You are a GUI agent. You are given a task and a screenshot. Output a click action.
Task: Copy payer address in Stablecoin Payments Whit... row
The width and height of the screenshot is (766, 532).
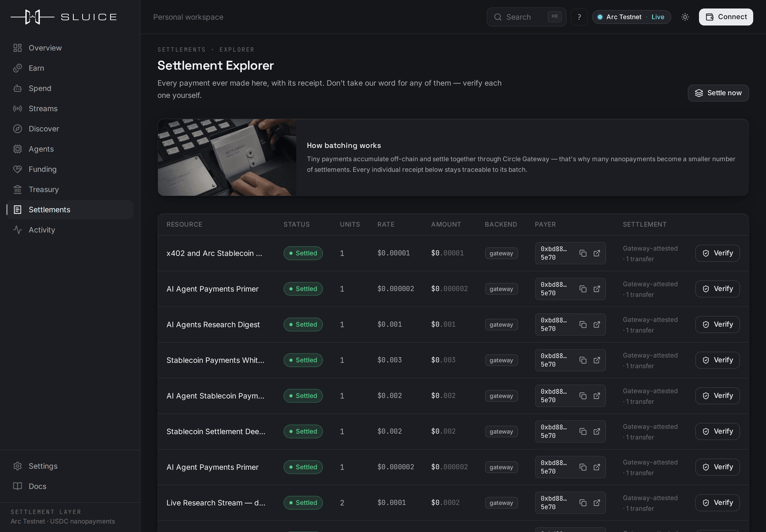[x=583, y=360]
